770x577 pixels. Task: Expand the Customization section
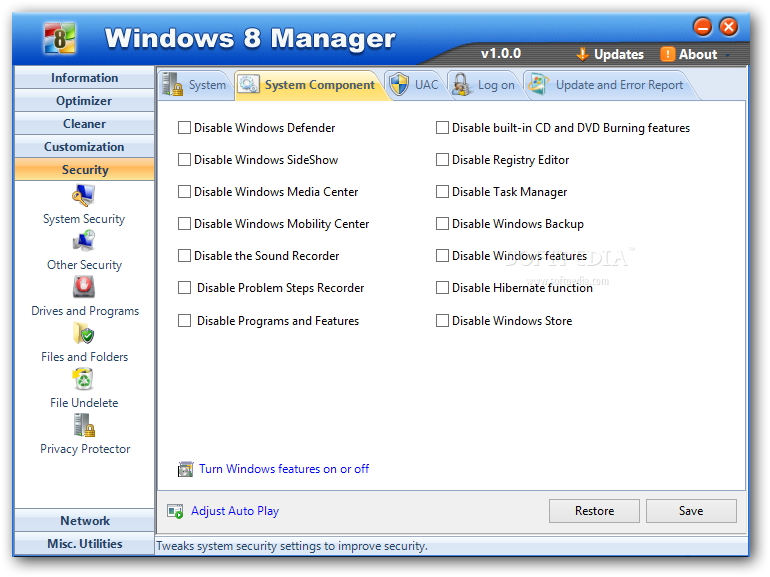(84, 147)
